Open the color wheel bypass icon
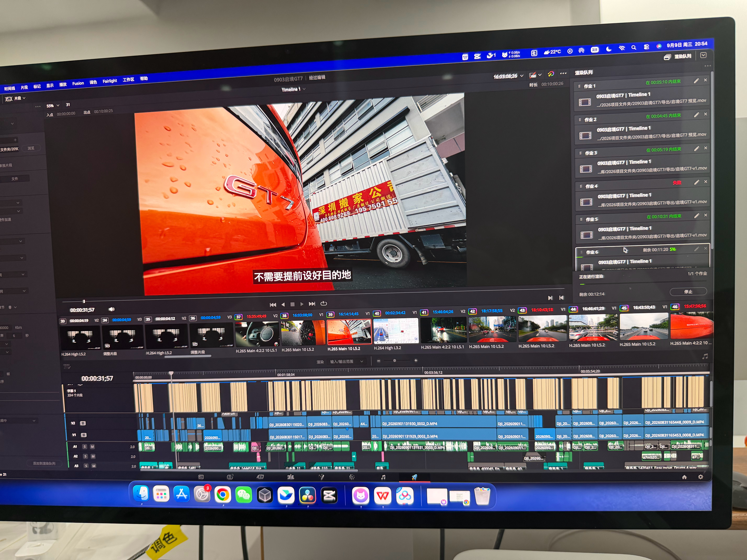 551,74
